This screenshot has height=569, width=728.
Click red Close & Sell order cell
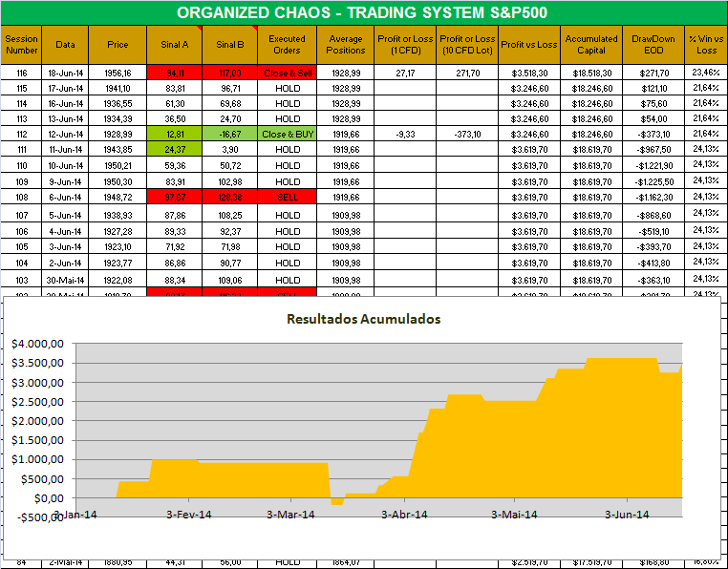[287, 73]
